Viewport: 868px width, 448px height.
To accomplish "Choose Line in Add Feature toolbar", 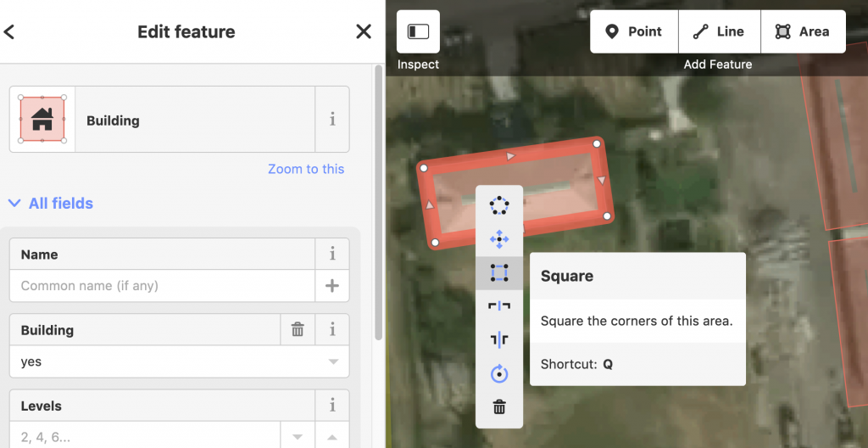I will click(719, 31).
